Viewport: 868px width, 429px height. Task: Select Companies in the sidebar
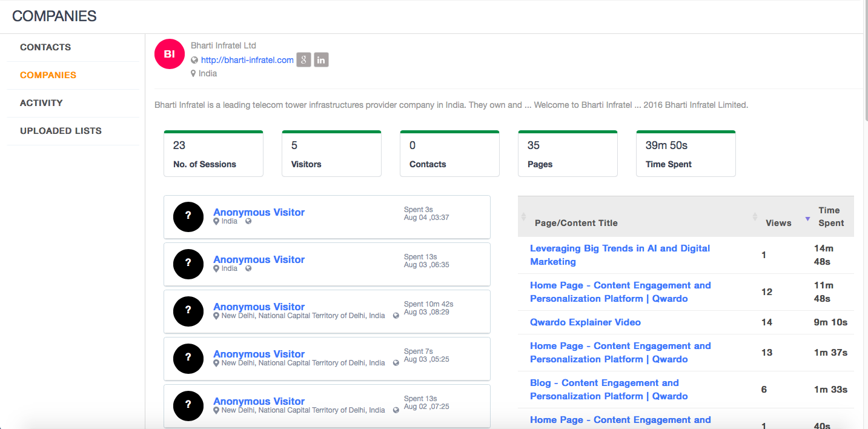[x=48, y=75]
